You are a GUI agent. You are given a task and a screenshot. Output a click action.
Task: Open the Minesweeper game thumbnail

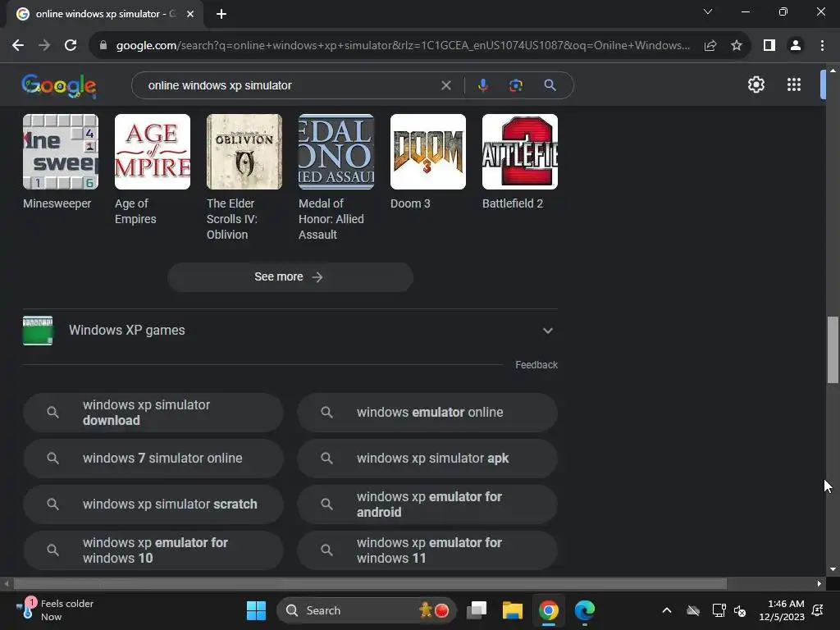point(61,152)
